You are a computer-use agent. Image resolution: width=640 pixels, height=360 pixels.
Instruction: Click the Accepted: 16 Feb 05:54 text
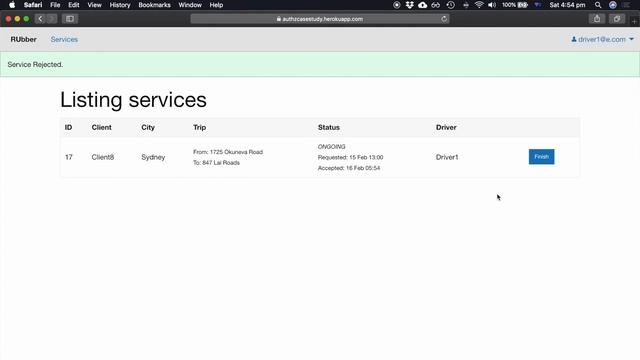click(349, 168)
